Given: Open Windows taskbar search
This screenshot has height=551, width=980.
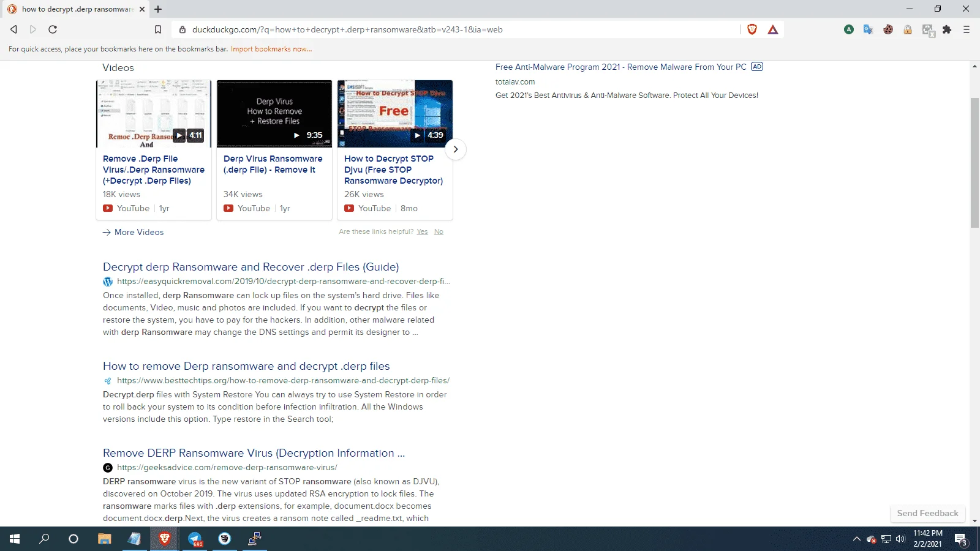Looking at the screenshot, I should (x=44, y=539).
